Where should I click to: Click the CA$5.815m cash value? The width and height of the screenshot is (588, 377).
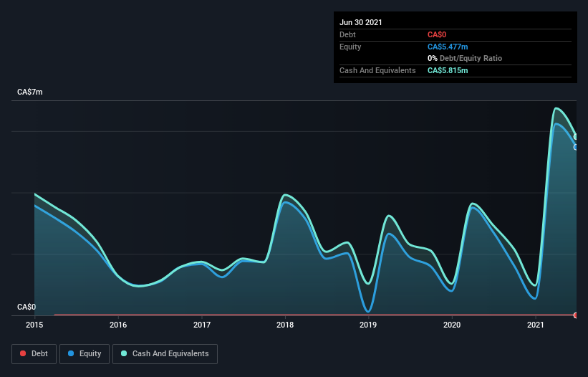coord(448,70)
